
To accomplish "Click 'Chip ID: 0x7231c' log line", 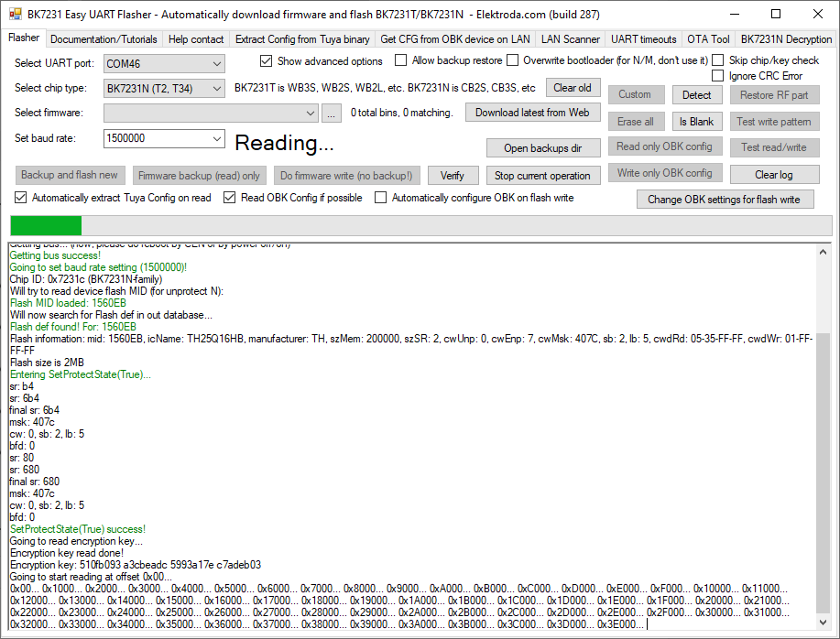I will [86, 279].
